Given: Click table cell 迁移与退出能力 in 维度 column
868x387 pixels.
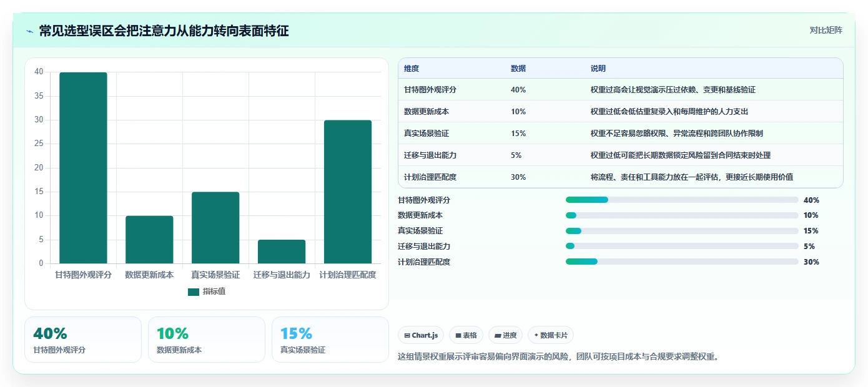Looking at the screenshot, I should pos(430,155).
